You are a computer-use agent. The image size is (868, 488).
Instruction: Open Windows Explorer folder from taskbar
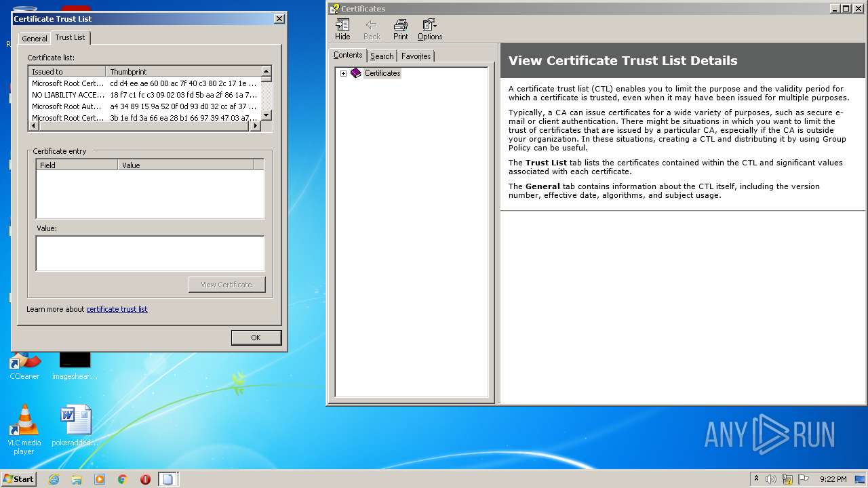77,479
